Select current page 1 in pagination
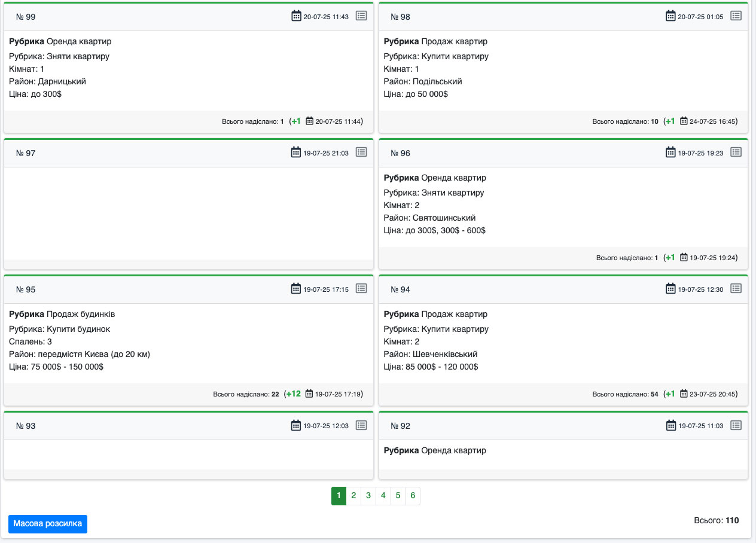Viewport: 756px width, 543px height. (339, 496)
